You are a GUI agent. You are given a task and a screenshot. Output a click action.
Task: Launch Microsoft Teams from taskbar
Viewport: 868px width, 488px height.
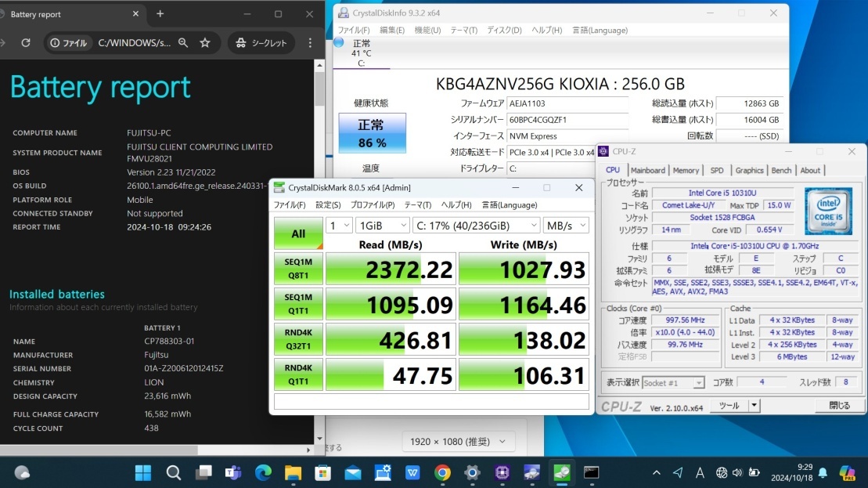[x=233, y=472]
